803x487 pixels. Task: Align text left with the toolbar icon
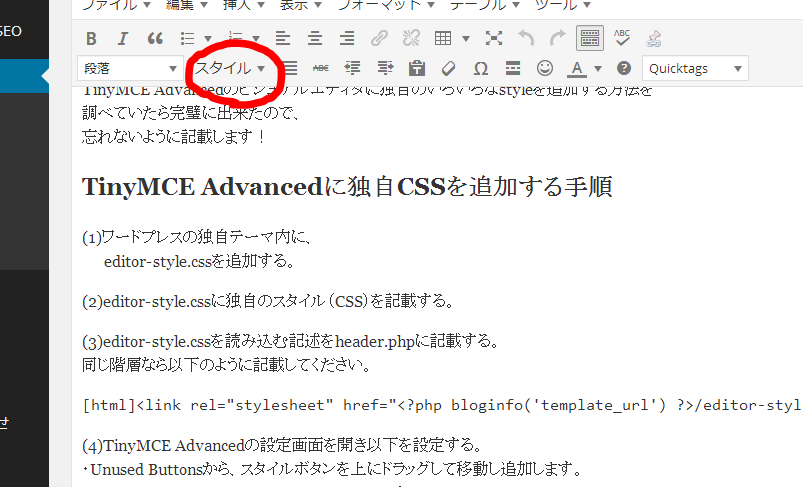[x=283, y=38]
